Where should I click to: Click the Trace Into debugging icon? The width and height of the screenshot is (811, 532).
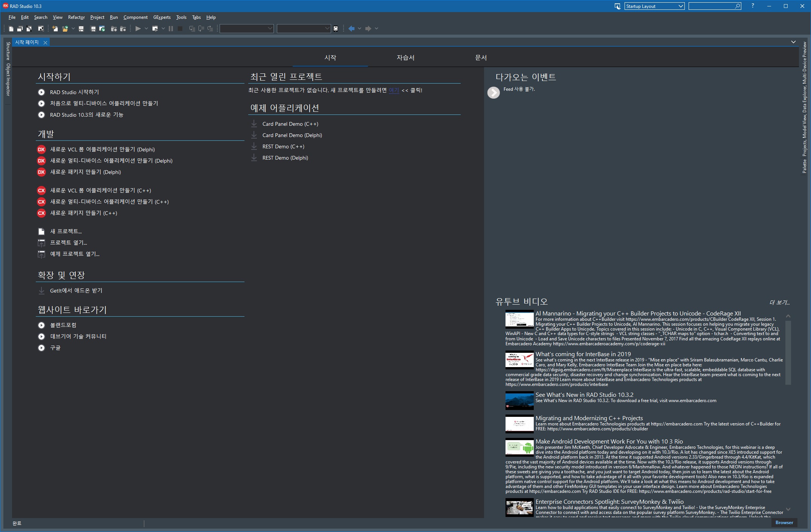192,29
